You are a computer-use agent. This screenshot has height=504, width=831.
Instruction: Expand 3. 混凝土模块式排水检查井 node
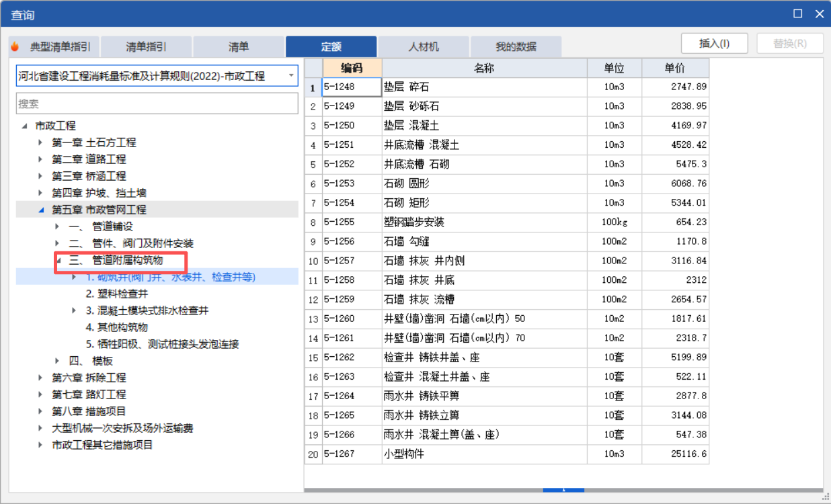tap(74, 310)
